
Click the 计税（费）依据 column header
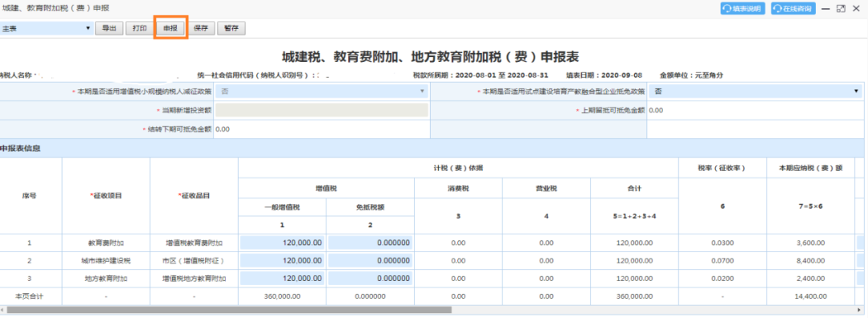(458, 168)
